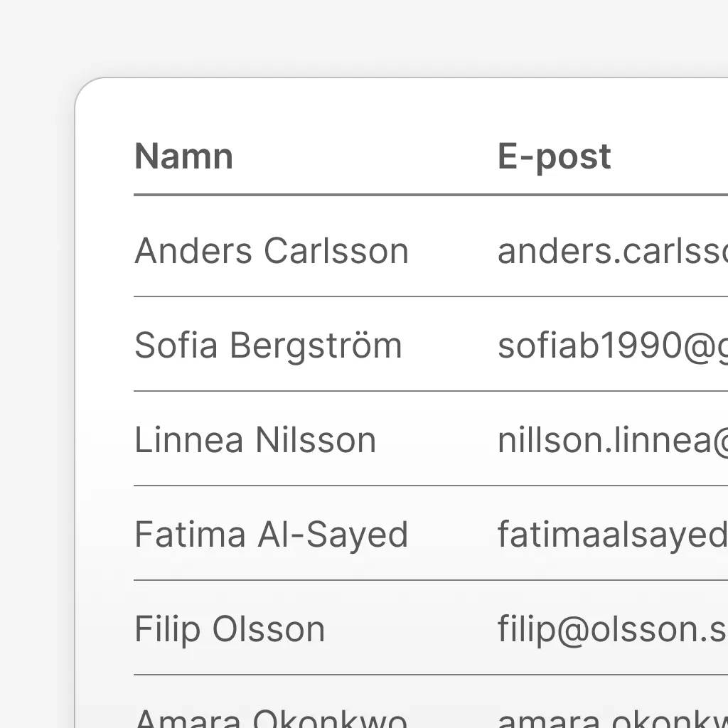
Task: Click the amara.okonkw… email address
Action: (611, 718)
